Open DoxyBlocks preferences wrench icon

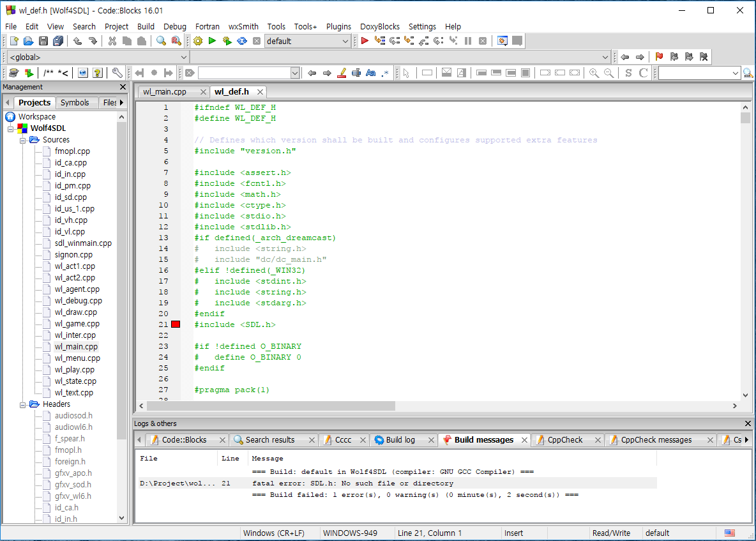pyautogui.click(x=117, y=73)
